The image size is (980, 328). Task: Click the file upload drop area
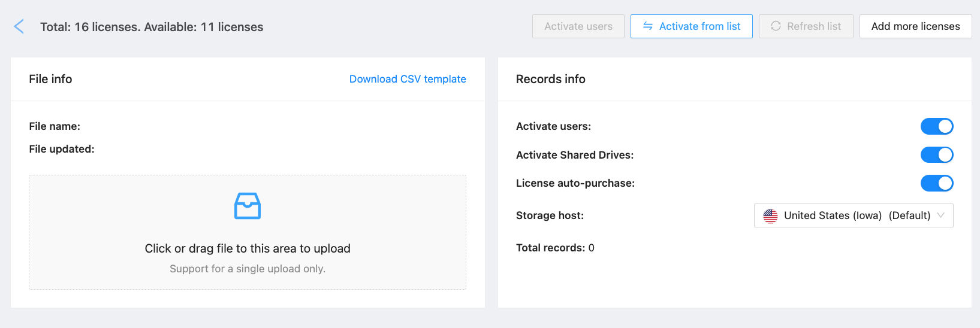coord(248,232)
